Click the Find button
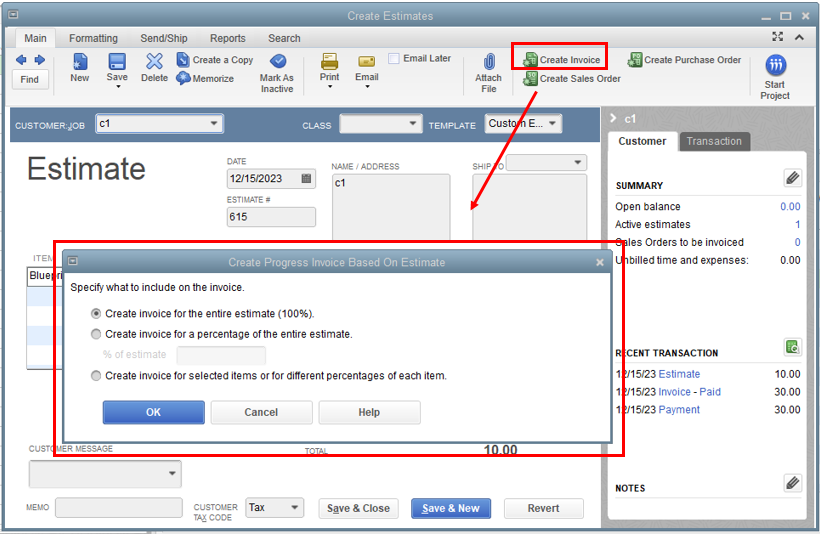 pyautogui.click(x=30, y=79)
